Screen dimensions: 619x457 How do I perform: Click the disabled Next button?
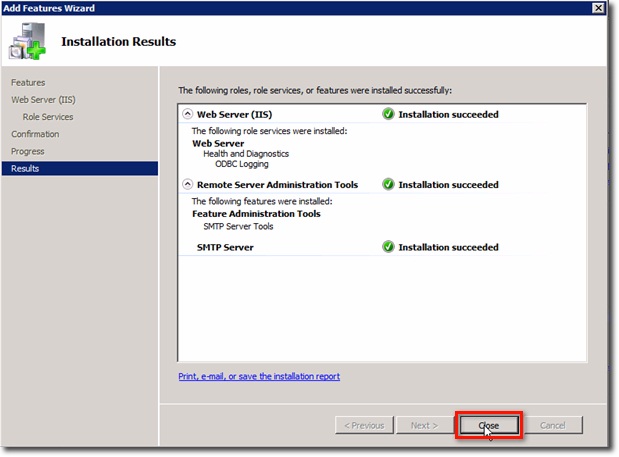[424, 425]
